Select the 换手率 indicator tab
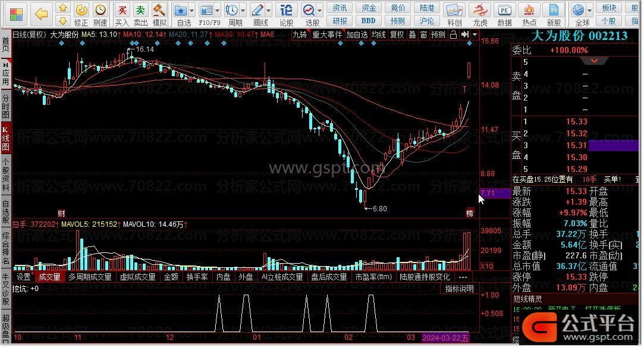This screenshot has width=644, height=347. click(197, 277)
